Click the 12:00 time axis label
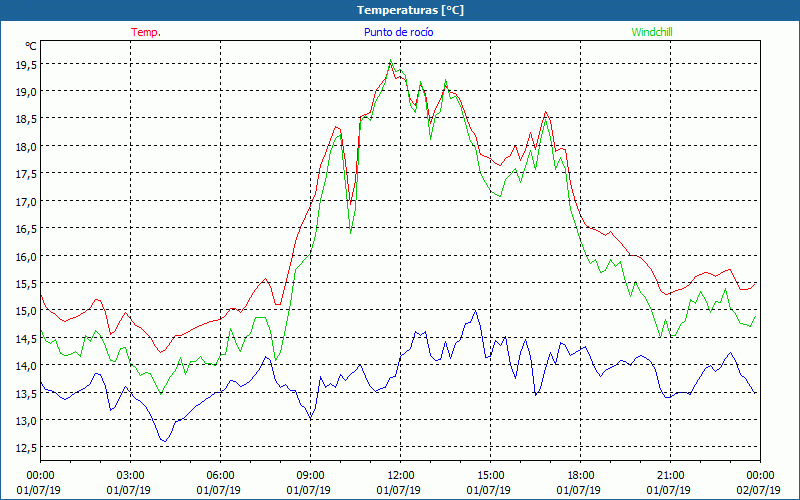 tap(401, 476)
